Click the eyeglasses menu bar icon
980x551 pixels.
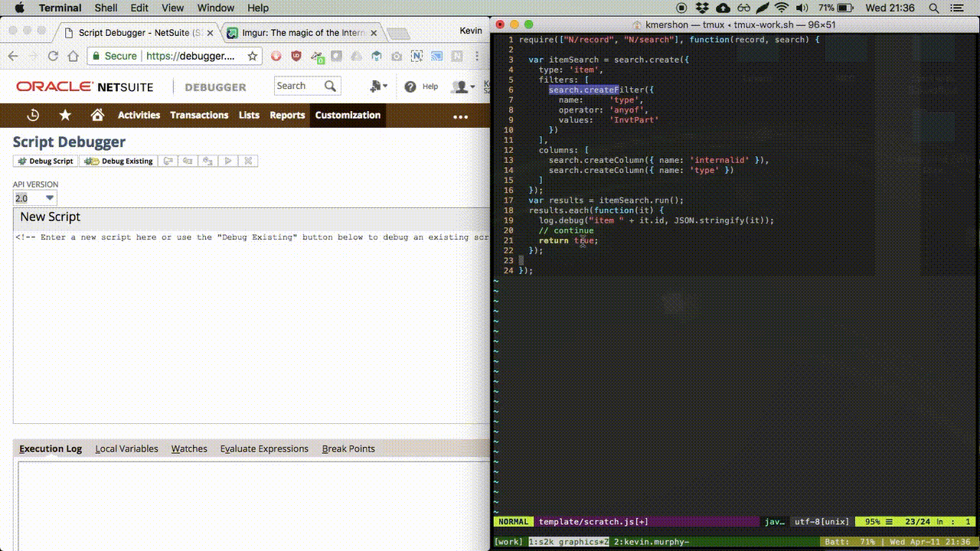click(x=743, y=8)
